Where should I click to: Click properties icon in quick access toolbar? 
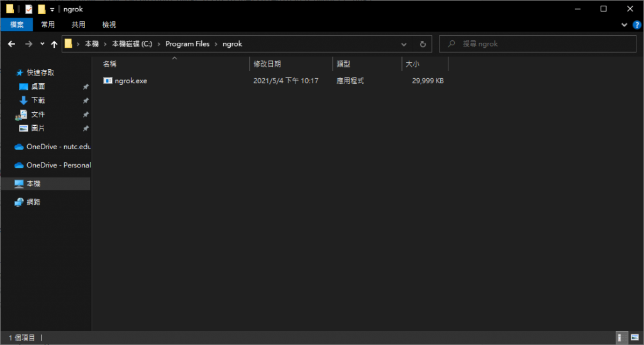(x=28, y=9)
